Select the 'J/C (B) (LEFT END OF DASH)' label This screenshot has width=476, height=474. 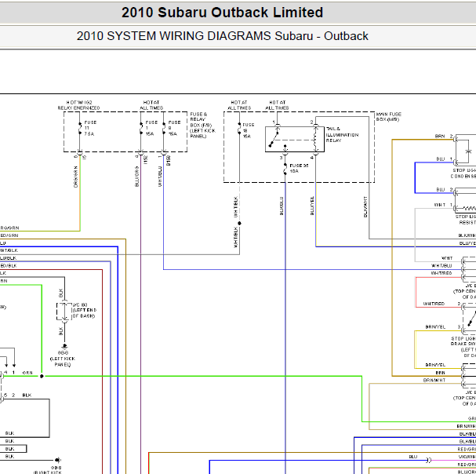point(84,310)
